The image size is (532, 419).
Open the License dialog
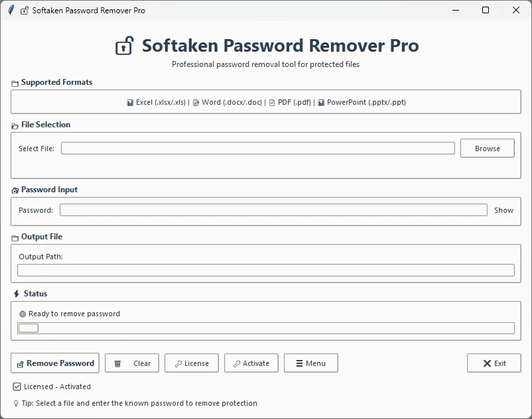pyautogui.click(x=191, y=363)
